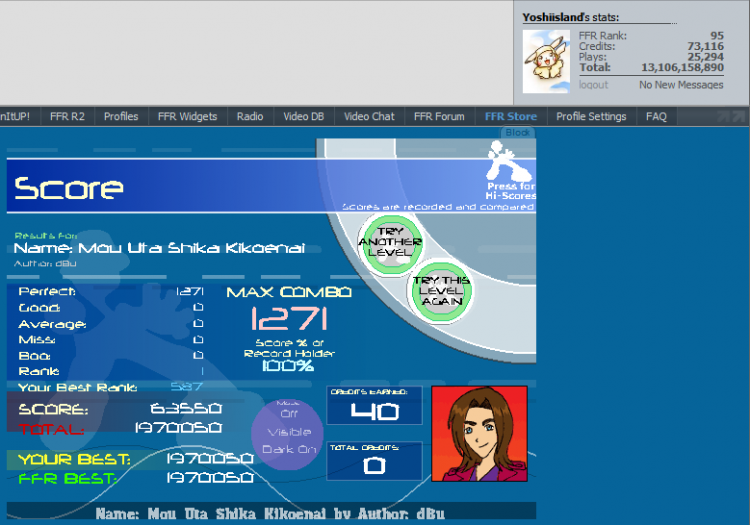Click the Yoshiisland username link
The height and width of the screenshot is (525, 750).
(558, 17)
